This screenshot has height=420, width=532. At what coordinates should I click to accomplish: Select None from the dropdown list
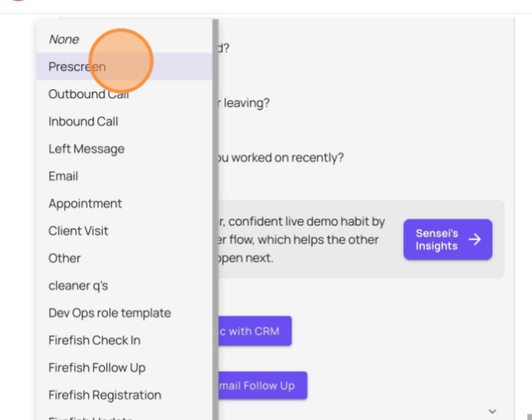point(125,39)
